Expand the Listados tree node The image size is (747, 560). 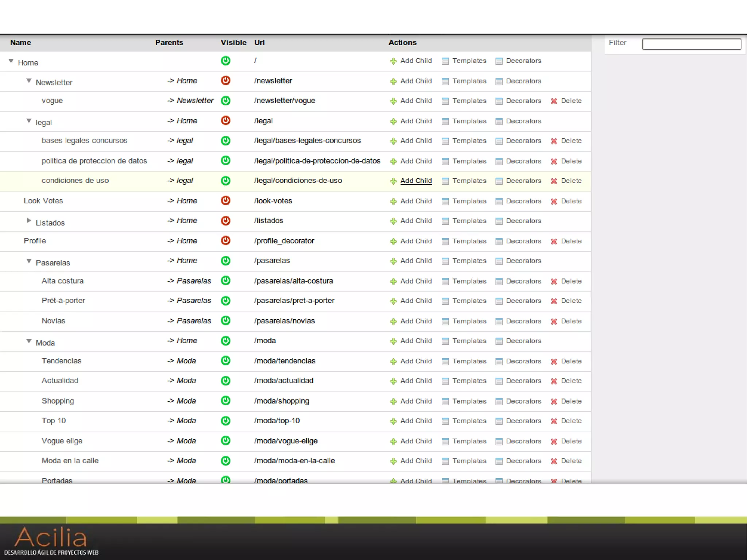(29, 220)
